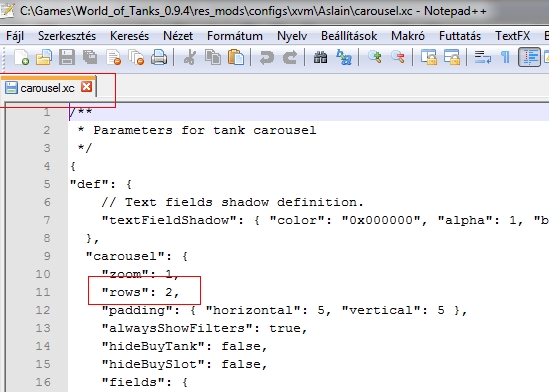Click the Save All icon
Image resolution: width=549 pixels, height=392 pixels.
pyautogui.click(x=90, y=57)
